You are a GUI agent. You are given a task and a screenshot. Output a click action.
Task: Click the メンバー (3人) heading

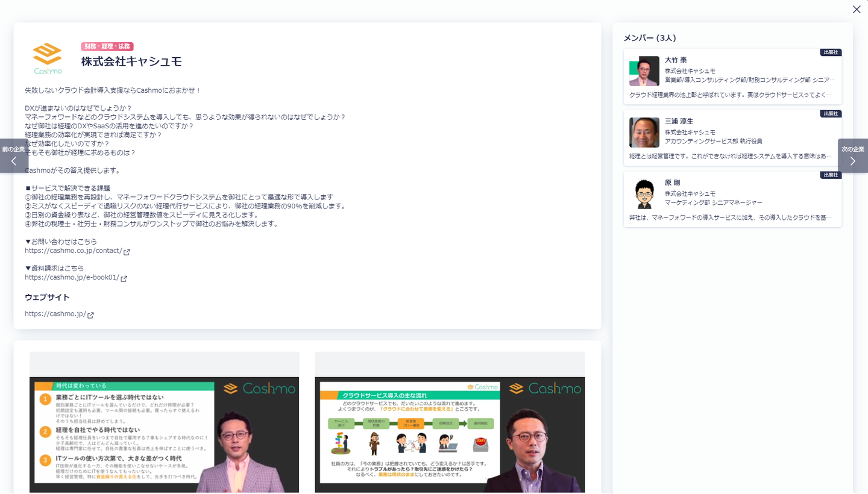click(x=650, y=38)
